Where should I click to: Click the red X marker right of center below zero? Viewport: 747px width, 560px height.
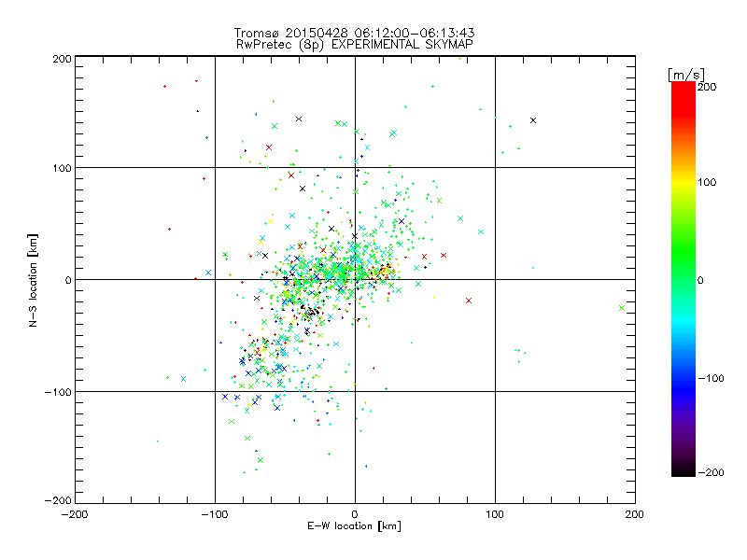469,301
